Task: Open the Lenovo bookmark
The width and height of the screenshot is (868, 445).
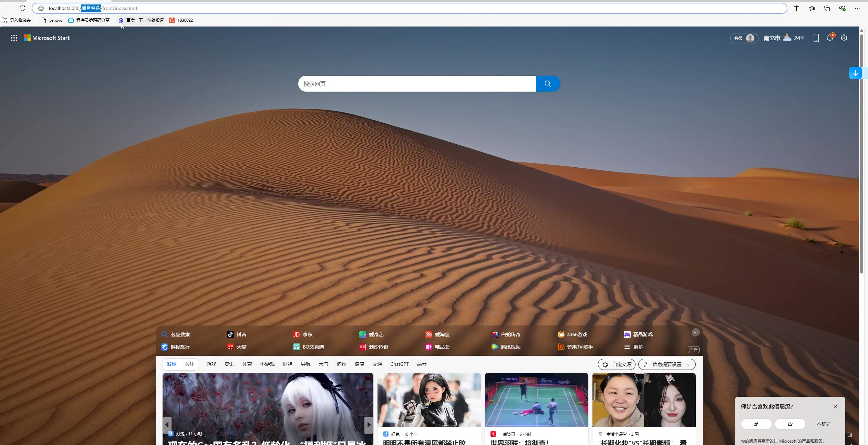Action: pyautogui.click(x=52, y=20)
